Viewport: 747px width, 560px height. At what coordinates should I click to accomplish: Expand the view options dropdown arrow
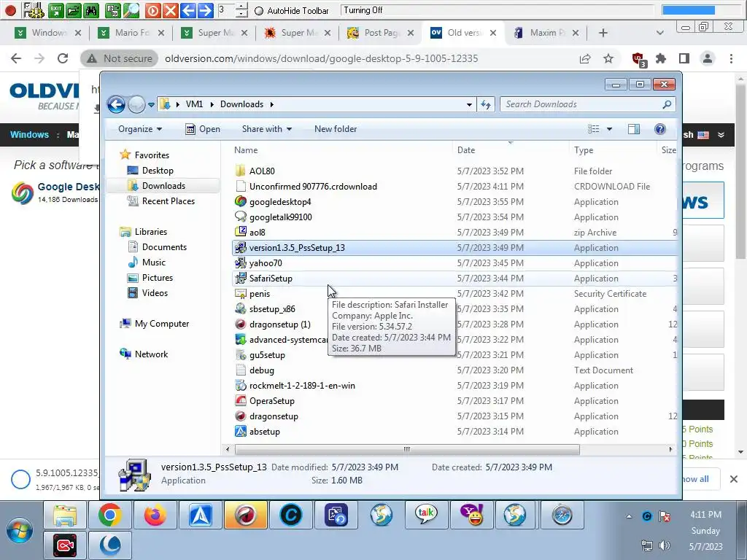coord(609,129)
